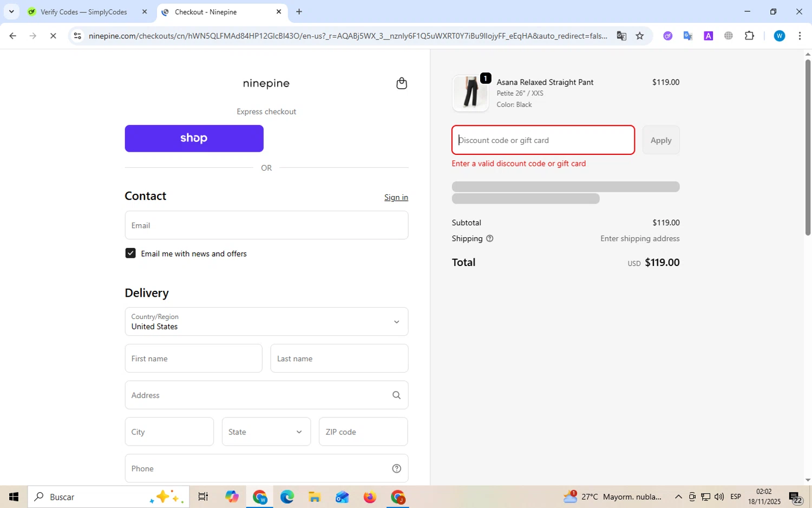The image size is (812, 508).
Task: Focus the Email input field
Action: (x=266, y=225)
